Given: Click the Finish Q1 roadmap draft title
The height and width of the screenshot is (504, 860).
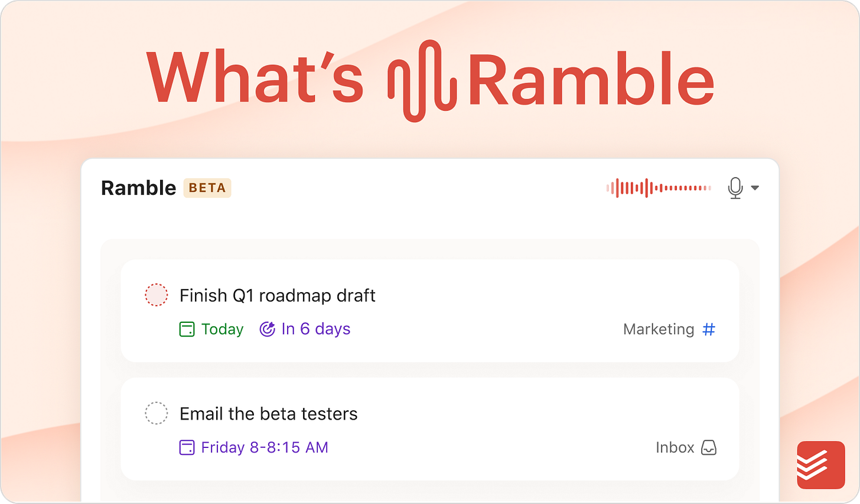Looking at the screenshot, I should click(278, 295).
